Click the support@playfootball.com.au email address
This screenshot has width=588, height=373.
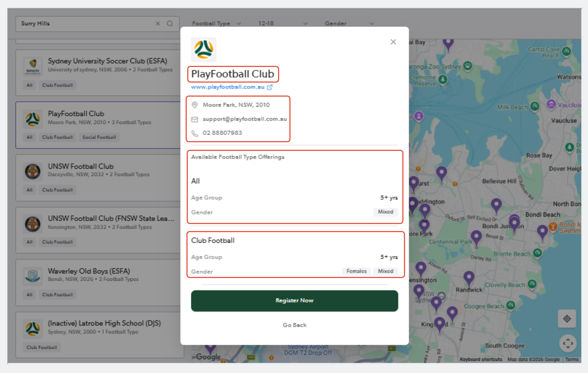point(245,119)
